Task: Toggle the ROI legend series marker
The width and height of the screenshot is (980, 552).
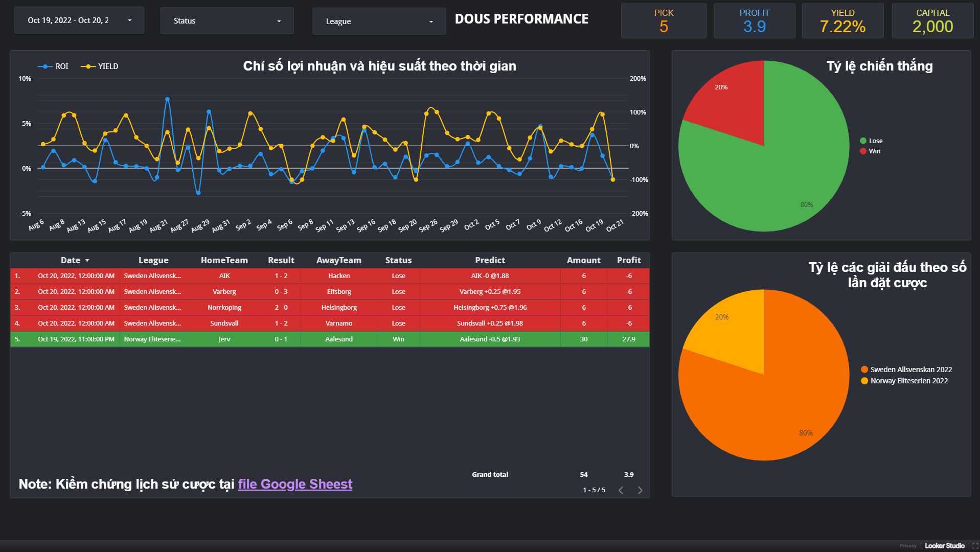Action: 45,66
